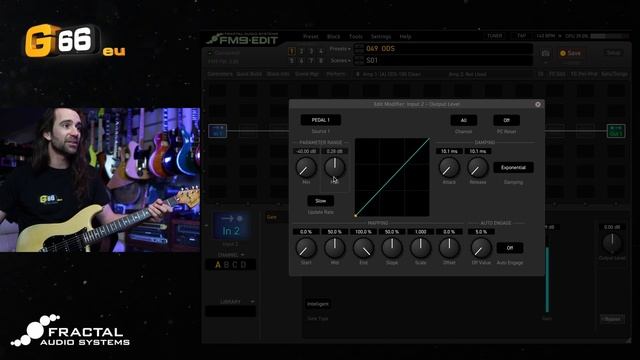Image resolution: width=640 pixels, height=360 pixels.
Task: Click the In 2 input block icon
Action: click(231, 226)
